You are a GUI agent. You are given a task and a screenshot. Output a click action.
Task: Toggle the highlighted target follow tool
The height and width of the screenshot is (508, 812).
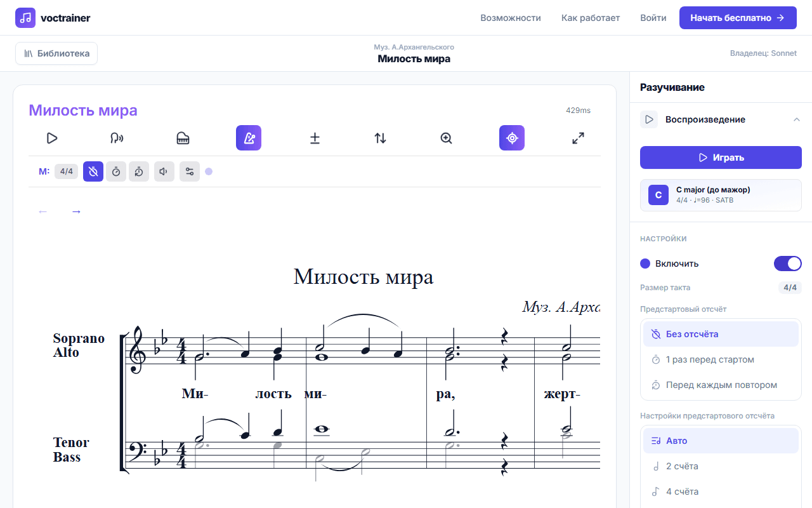pos(512,138)
